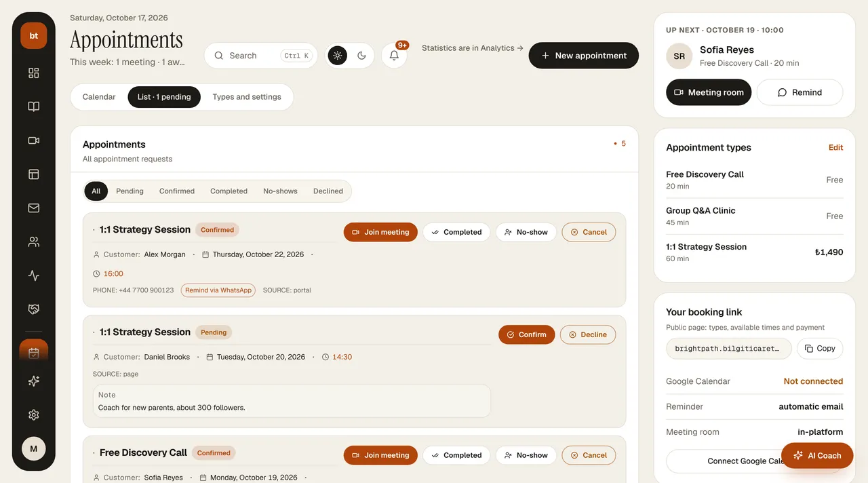Open the video camera icon in sidebar
This screenshot has width=868, height=483.
click(34, 140)
